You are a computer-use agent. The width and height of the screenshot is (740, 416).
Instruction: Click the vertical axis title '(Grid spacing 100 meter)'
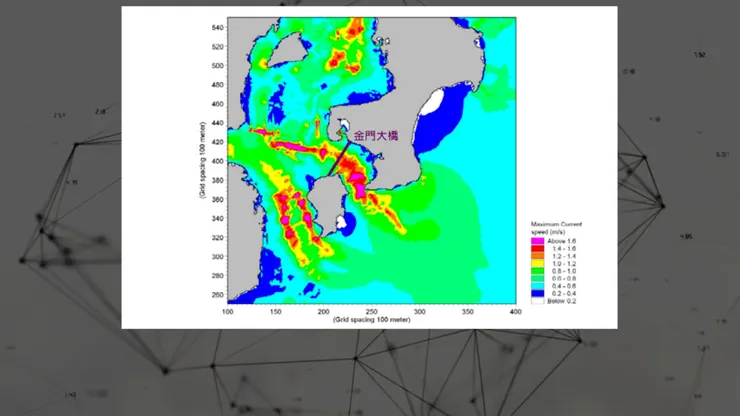(x=202, y=160)
